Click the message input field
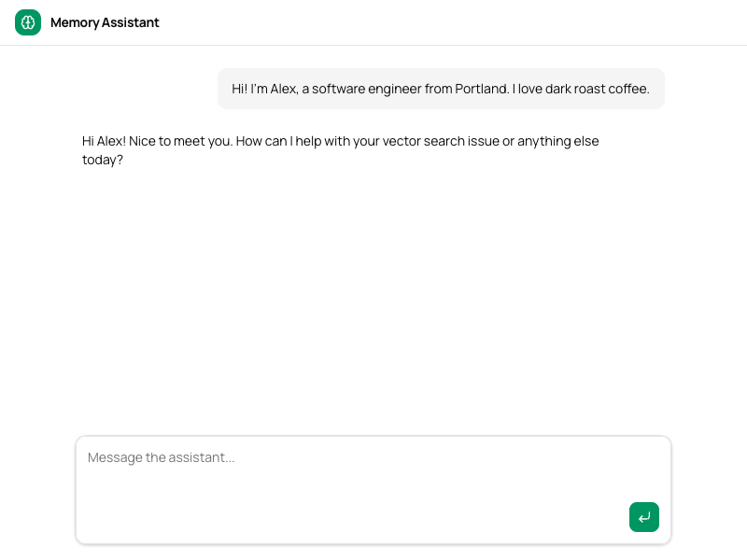 pos(373,476)
